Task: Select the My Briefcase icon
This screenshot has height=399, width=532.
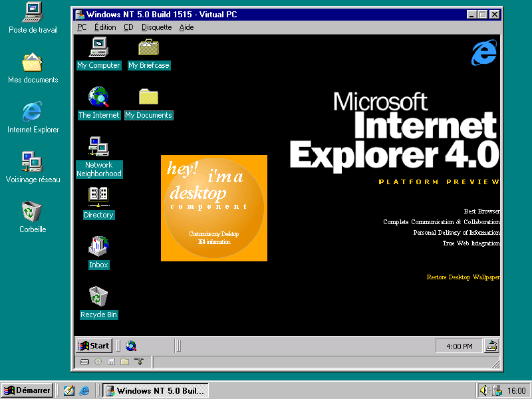Action: [148, 47]
